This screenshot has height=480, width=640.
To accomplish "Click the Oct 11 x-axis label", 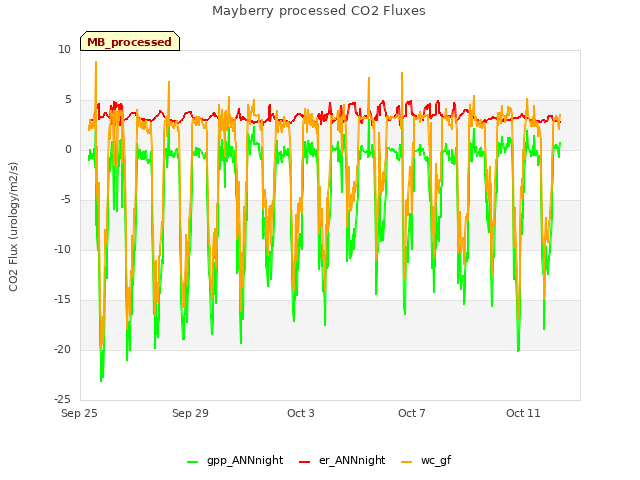I will (x=523, y=413).
